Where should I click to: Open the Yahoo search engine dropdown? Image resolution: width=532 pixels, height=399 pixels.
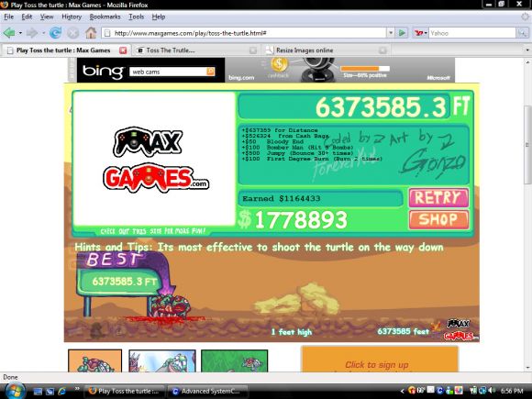(x=420, y=33)
